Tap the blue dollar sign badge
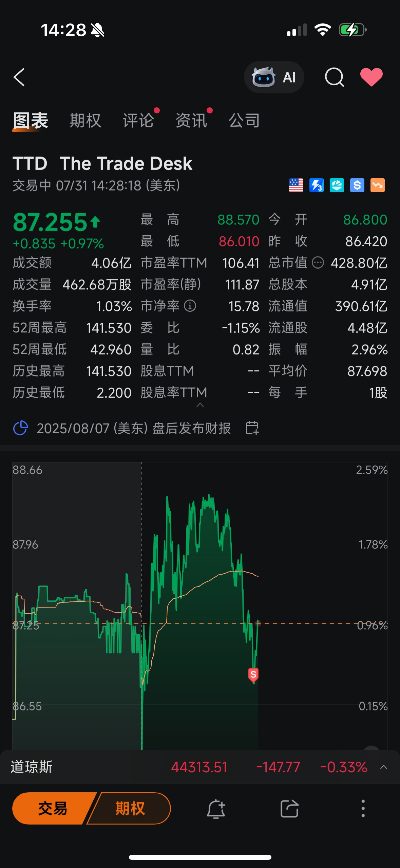 tap(357, 185)
